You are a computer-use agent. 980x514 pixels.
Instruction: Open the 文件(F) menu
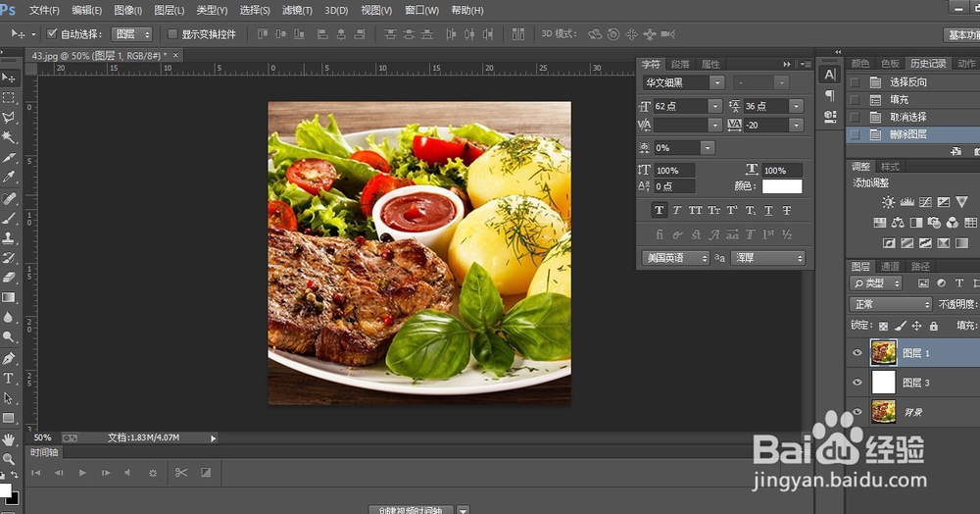pos(44,10)
